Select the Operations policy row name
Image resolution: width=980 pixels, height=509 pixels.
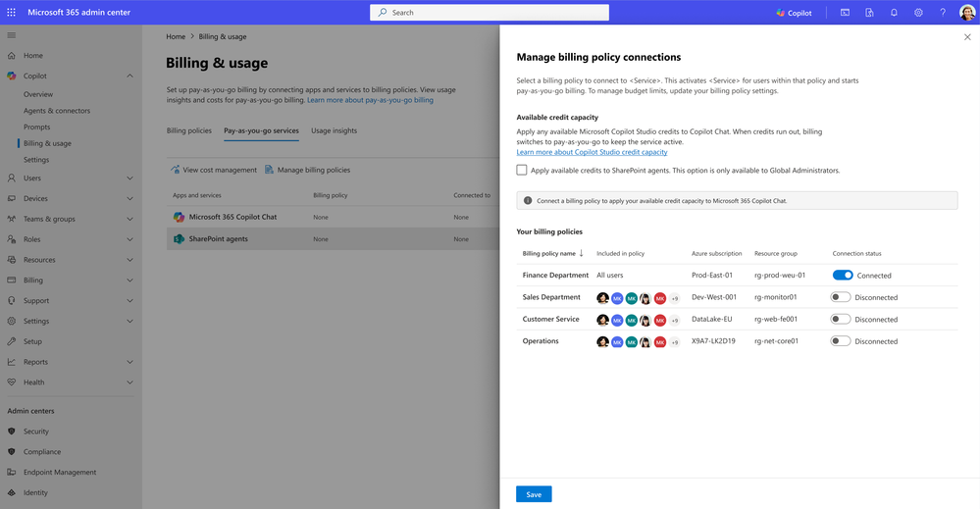point(541,341)
